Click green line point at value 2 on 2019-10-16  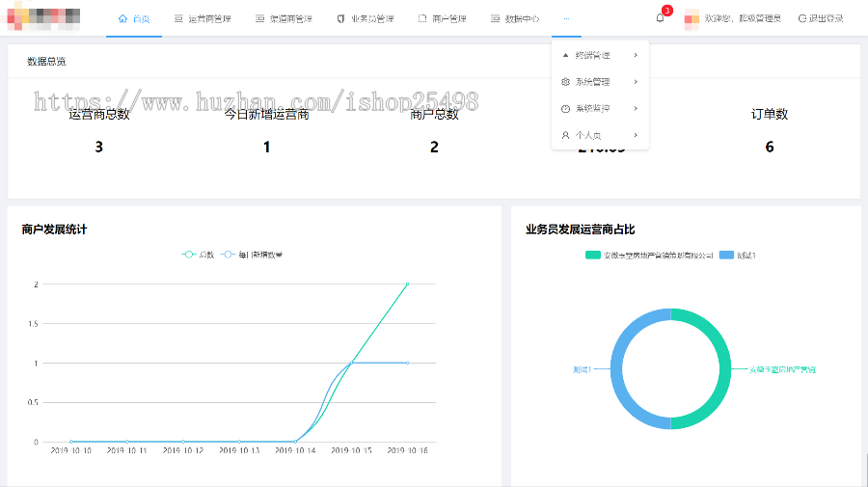click(x=407, y=284)
